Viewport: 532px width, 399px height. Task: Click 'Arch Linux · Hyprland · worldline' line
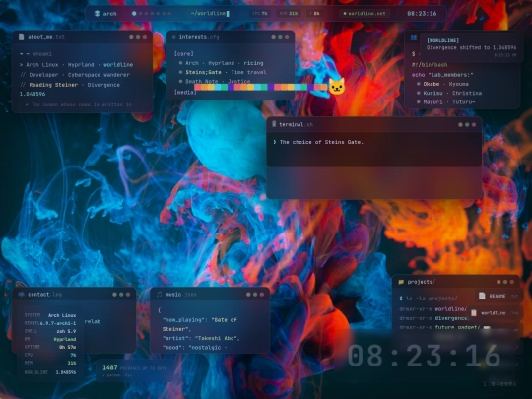click(x=76, y=64)
